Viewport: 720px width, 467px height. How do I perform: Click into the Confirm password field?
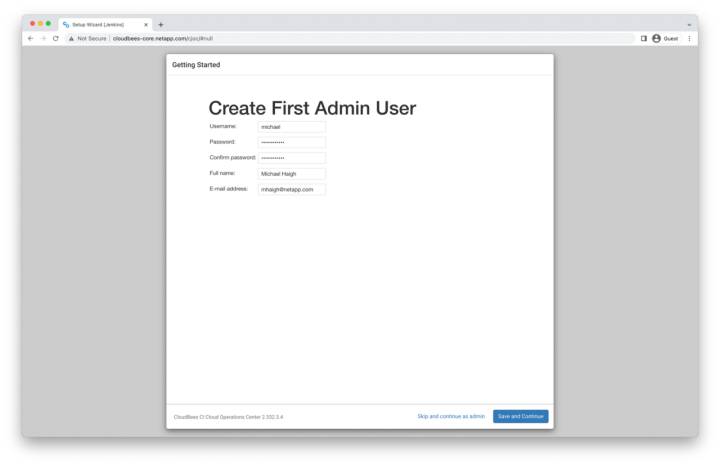[x=291, y=158]
